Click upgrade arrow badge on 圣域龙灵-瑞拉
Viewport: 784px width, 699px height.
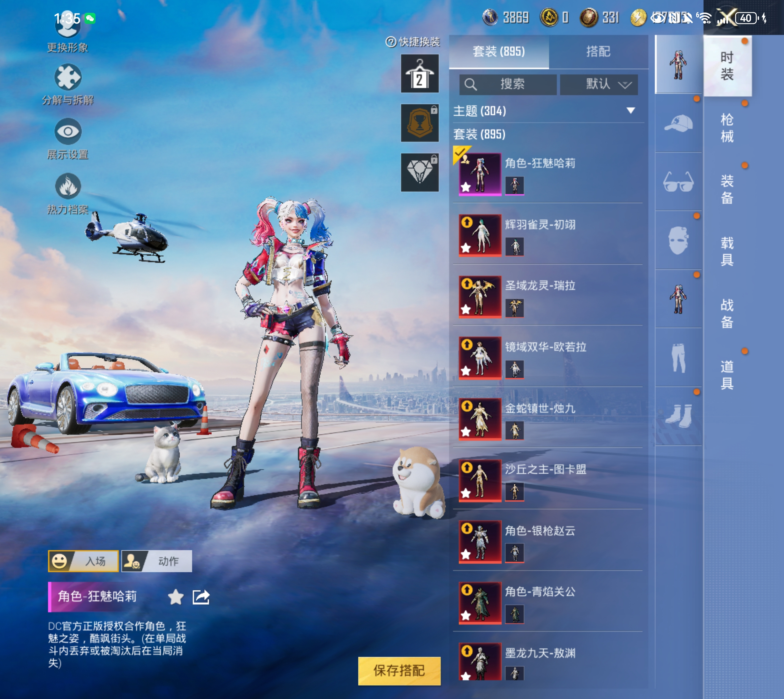[467, 284]
